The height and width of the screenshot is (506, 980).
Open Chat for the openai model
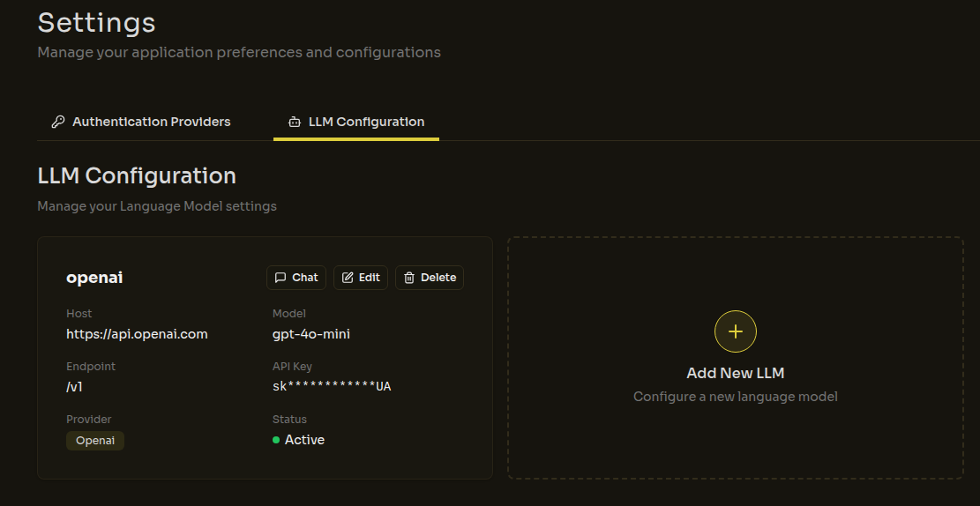pos(296,278)
